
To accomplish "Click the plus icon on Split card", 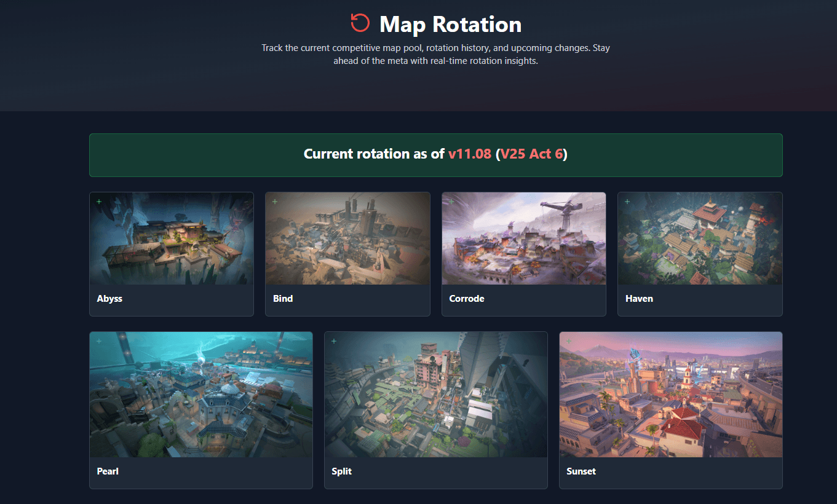I will pyautogui.click(x=334, y=341).
